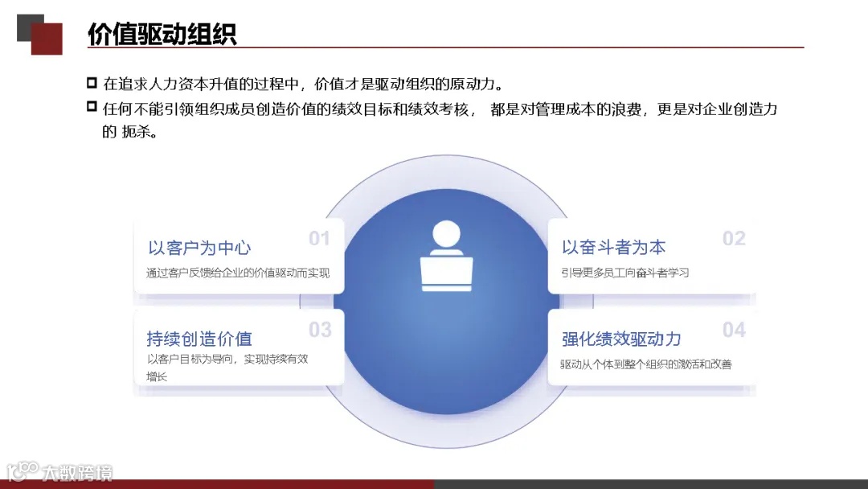Viewport: 868px width, 489px height.
Task: Click the number 02 on the 以奋斗者为本 card
Action: click(x=732, y=238)
